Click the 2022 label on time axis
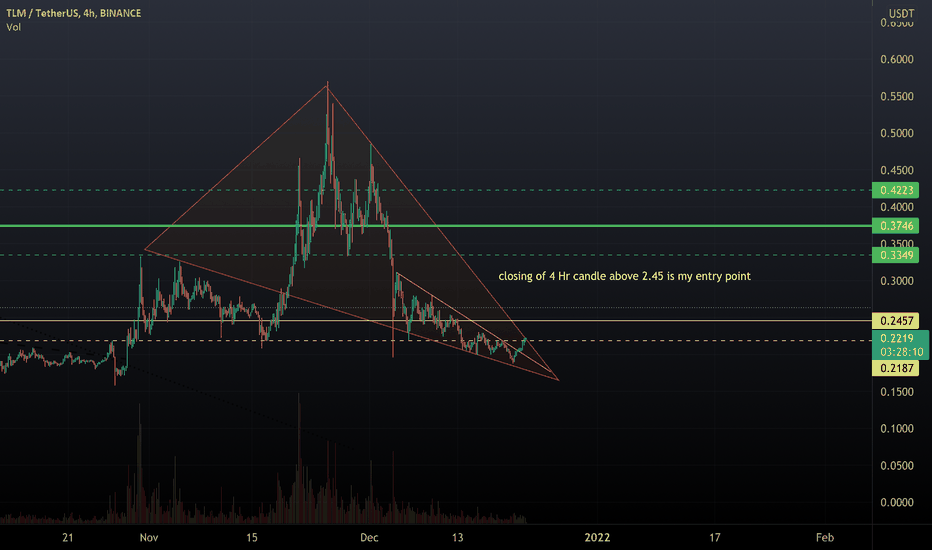Image resolution: width=932 pixels, height=550 pixels. tap(597, 538)
